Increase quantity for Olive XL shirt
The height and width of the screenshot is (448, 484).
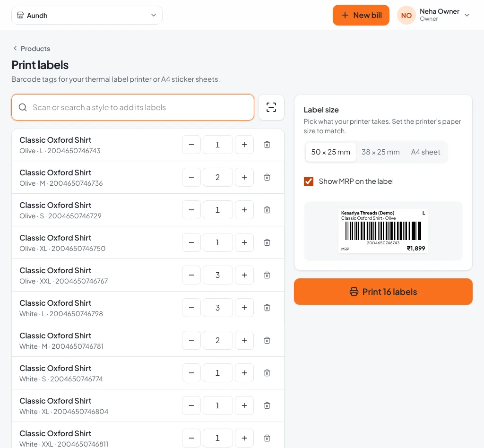(244, 242)
